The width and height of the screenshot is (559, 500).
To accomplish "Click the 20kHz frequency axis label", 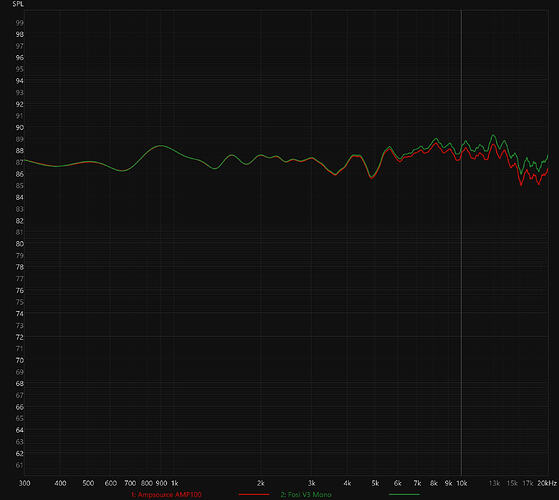I will coord(547,483).
